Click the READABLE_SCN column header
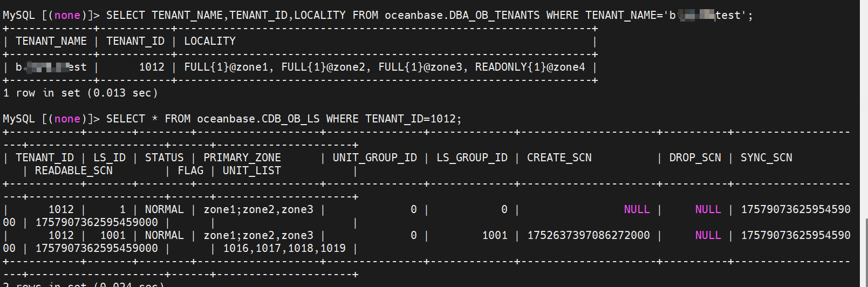Screen dimensions: 868x287 [x=74, y=170]
